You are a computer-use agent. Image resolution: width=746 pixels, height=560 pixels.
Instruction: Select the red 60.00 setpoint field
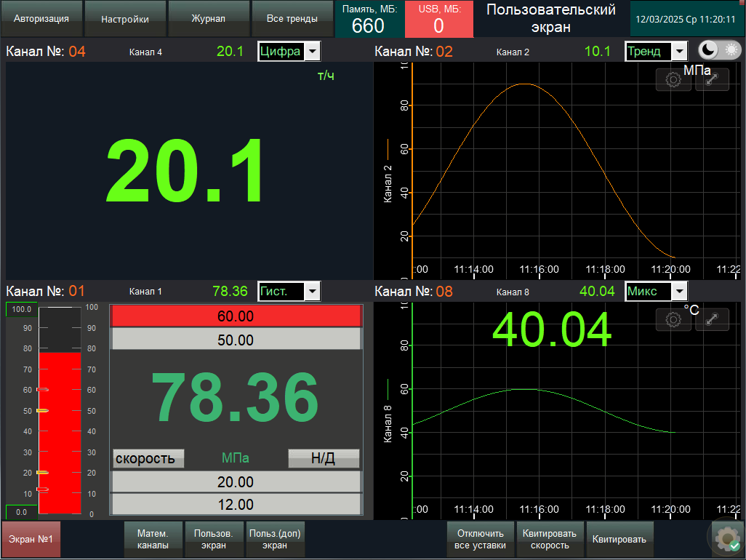click(236, 316)
